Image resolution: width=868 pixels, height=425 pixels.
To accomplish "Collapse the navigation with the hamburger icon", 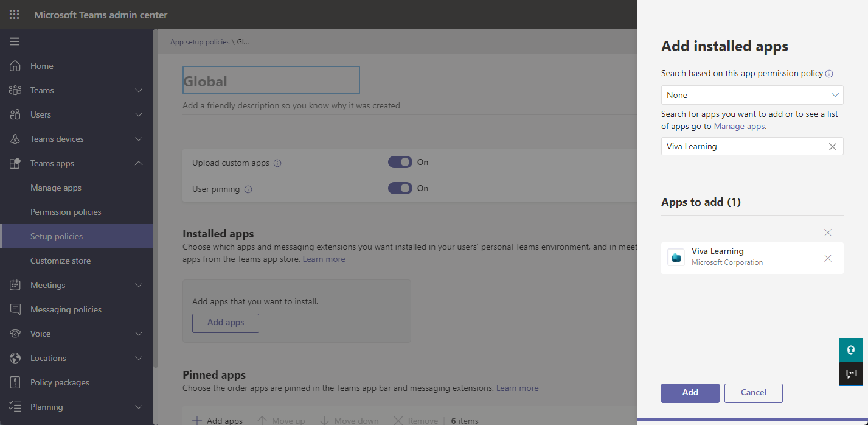I will click(15, 41).
